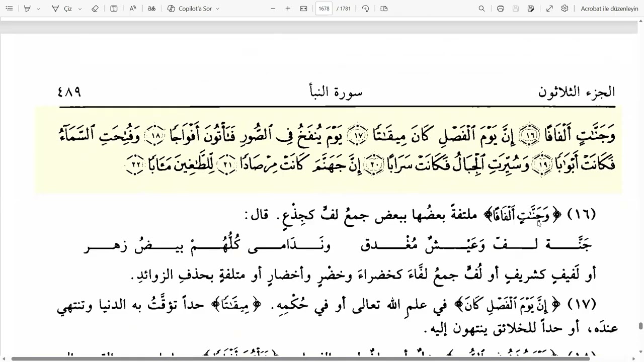Click the commentary number (١٧)
The width and height of the screenshot is (644, 362).
(x=581, y=304)
